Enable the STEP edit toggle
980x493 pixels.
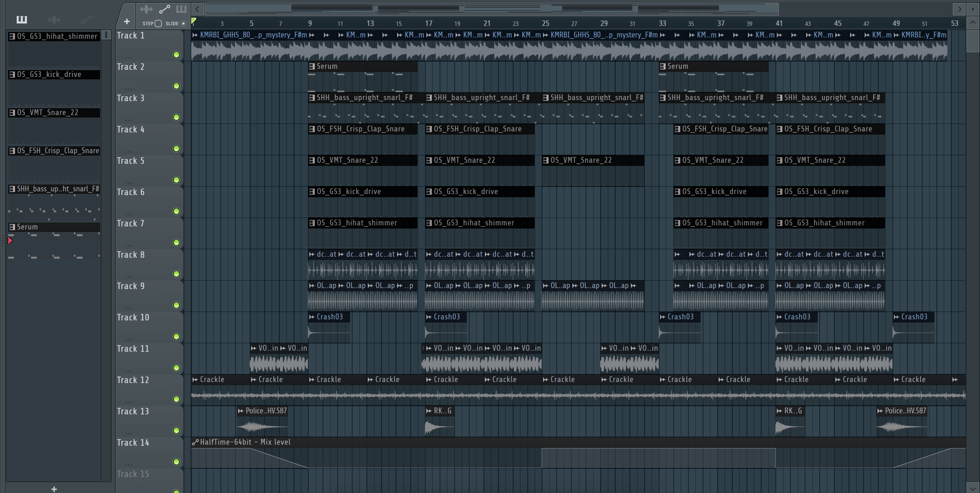tap(158, 23)
